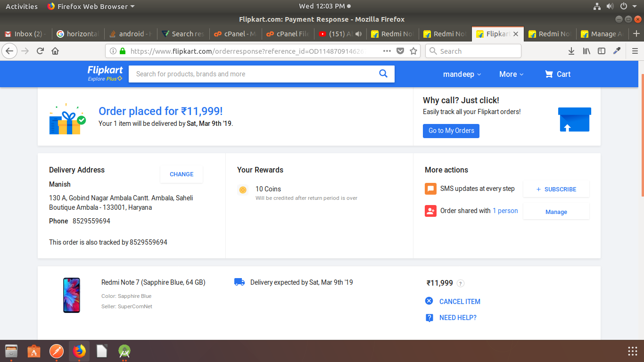Open the LibreOffice document icon in dock
Viewport: 644px width, 362px height.
point(102,351)
